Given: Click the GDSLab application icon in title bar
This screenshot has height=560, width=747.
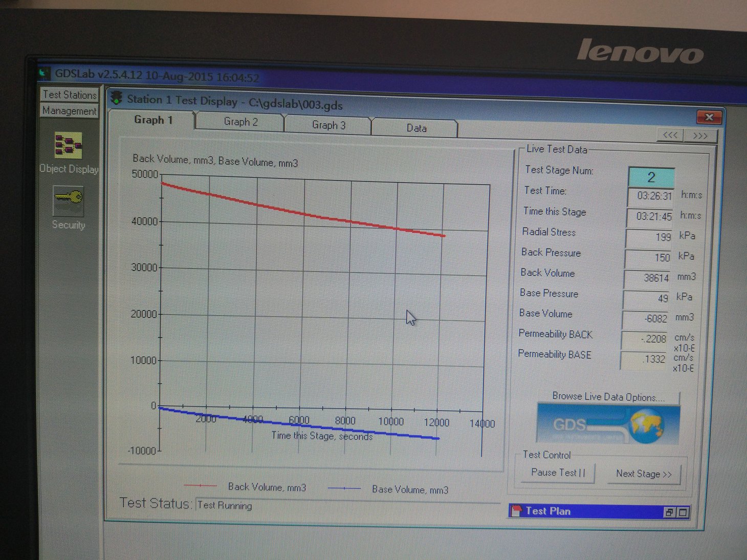Looking at the screenshot, I should pyautogui.click(x=45, y=74).
